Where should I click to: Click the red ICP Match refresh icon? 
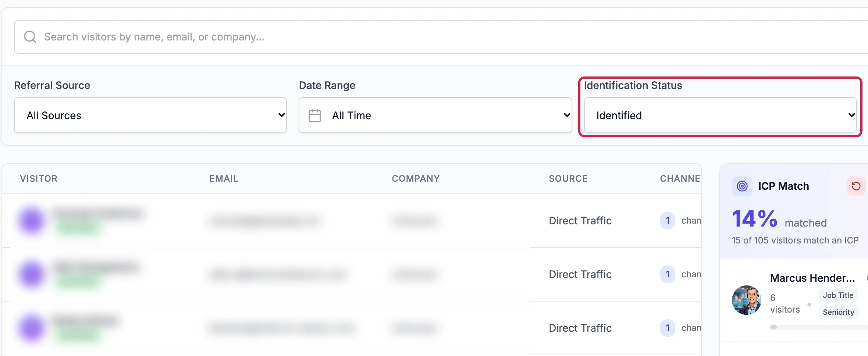[x=856, y=186]
